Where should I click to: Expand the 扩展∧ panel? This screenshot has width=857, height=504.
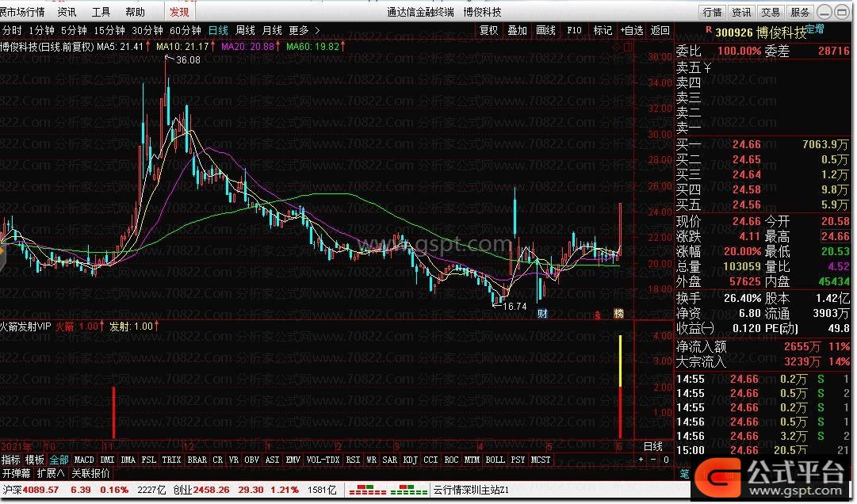(x=50, y=473)
